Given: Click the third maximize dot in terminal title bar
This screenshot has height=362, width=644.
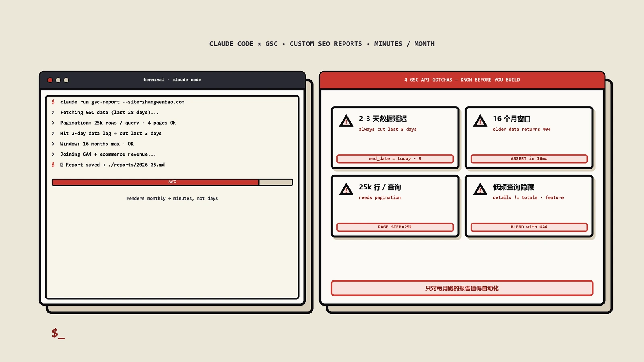Looking at the screenshot, I should [66, 80].
